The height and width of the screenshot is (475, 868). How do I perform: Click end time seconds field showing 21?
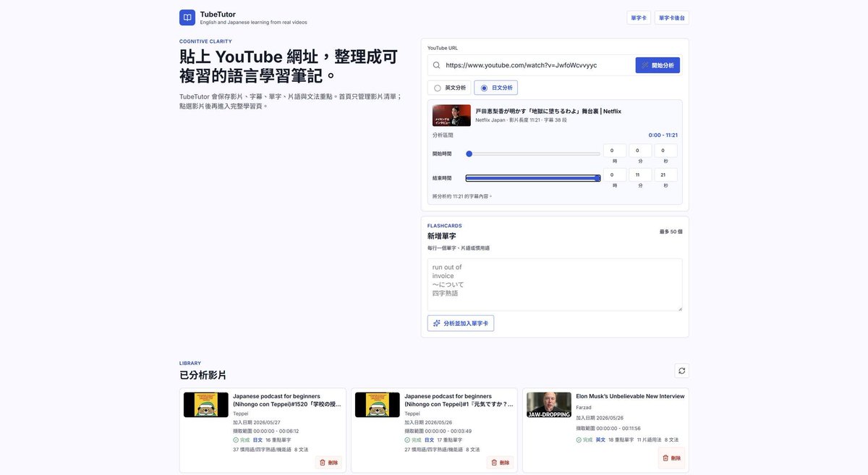click(666, 175)
